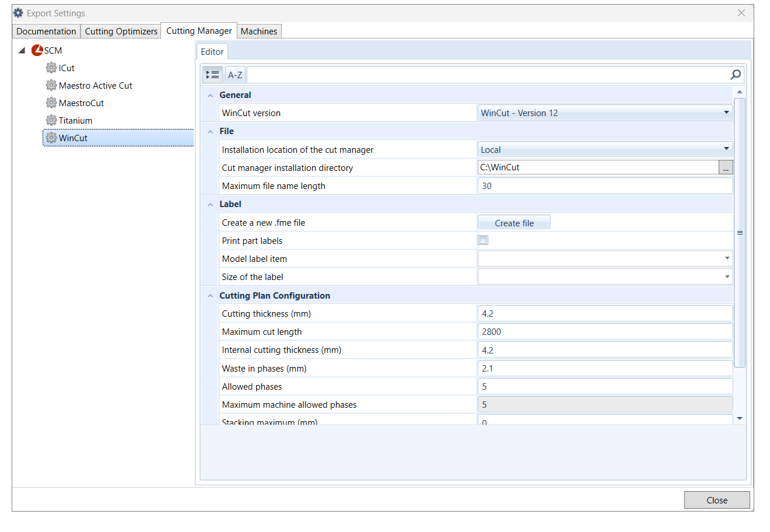Click the property search input field
The image size is (770, 532).
pyautogui.click(x=488, y=75)
